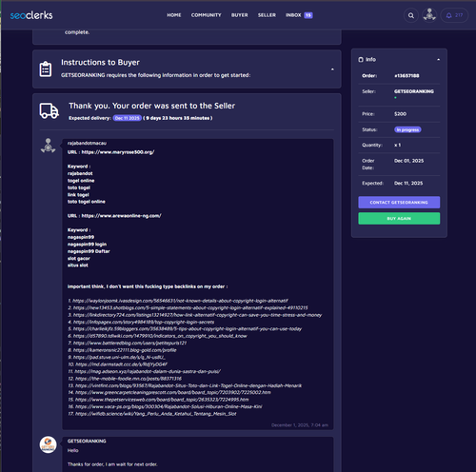The image size is (476, 472).
Task: Open the COMMUNITY menu
Action: (206, 15)
